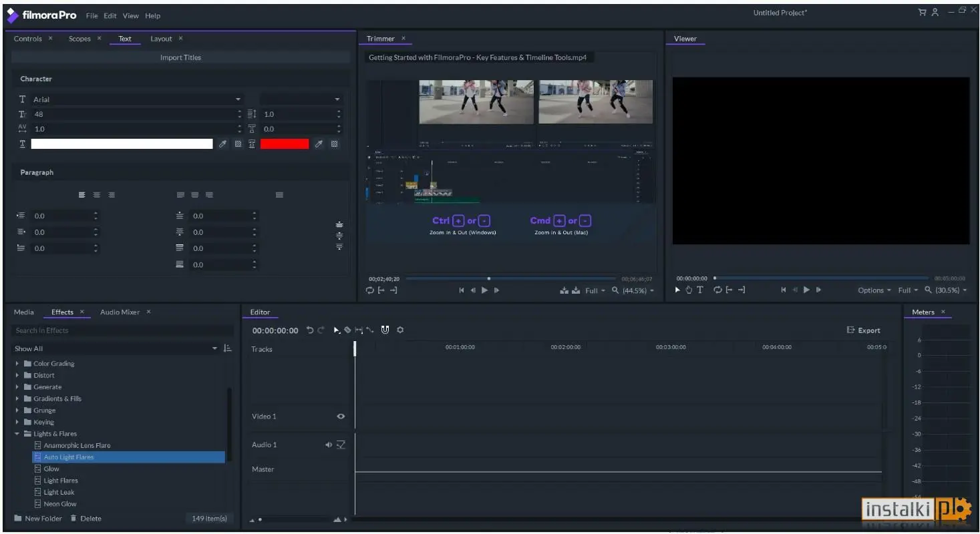Select center text alignment
The height and width of the screenshot is (534, 980).
coord(97,195)
